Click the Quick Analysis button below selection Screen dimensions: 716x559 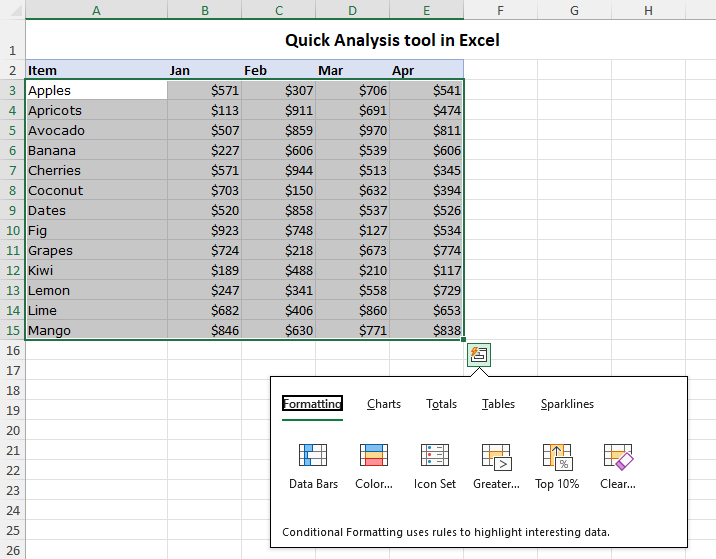pyautogui.click(x=479, y=355)
